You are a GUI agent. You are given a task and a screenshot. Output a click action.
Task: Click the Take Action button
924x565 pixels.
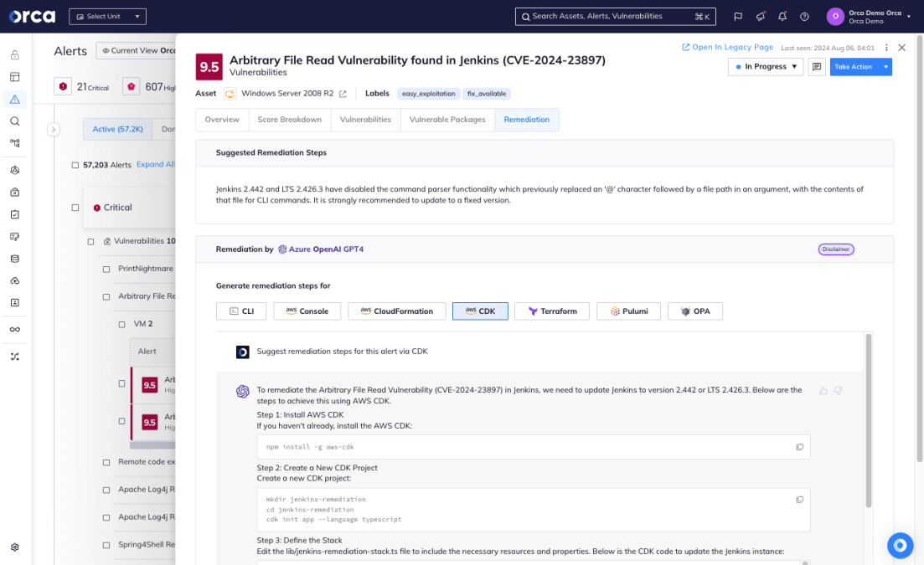click(x=854, y=66)
